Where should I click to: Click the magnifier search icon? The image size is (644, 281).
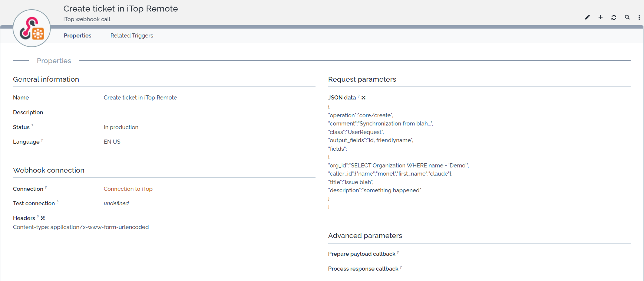[627, 17]
